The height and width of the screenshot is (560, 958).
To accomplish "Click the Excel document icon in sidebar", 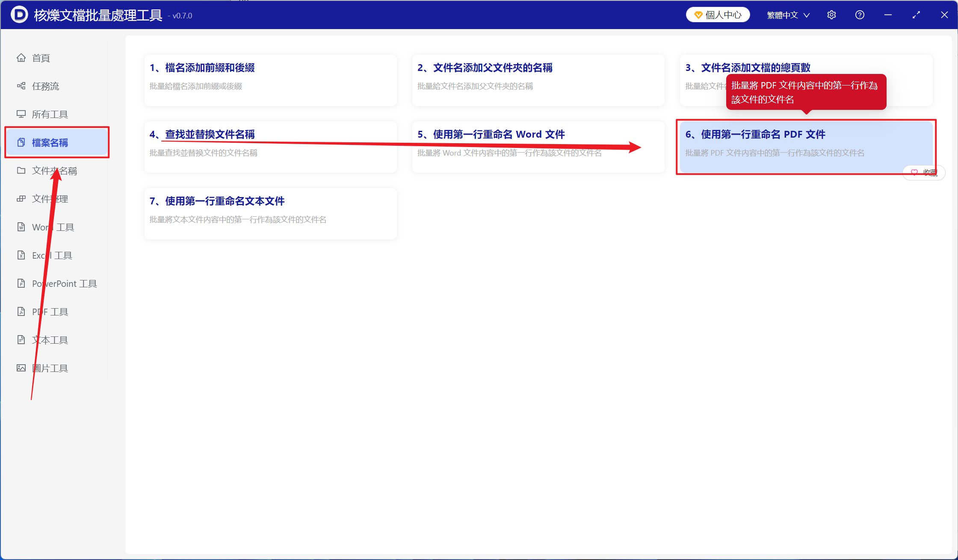I will 21,255.
